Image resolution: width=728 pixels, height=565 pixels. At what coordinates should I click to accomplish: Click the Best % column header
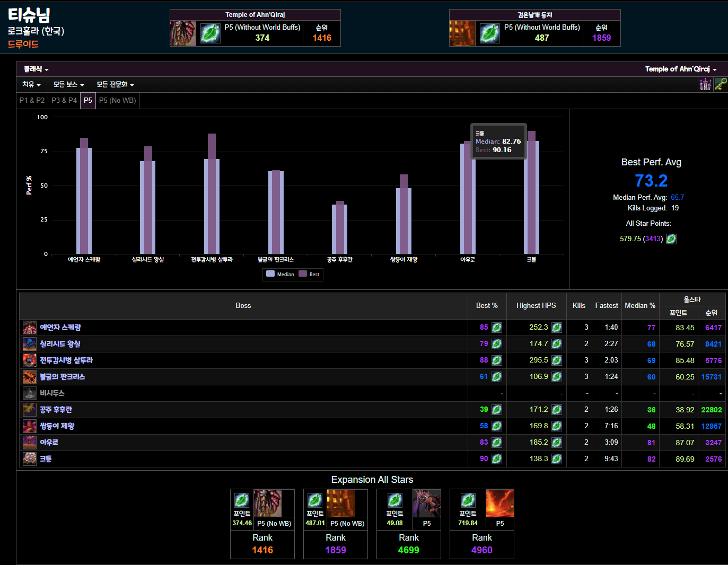487,306
